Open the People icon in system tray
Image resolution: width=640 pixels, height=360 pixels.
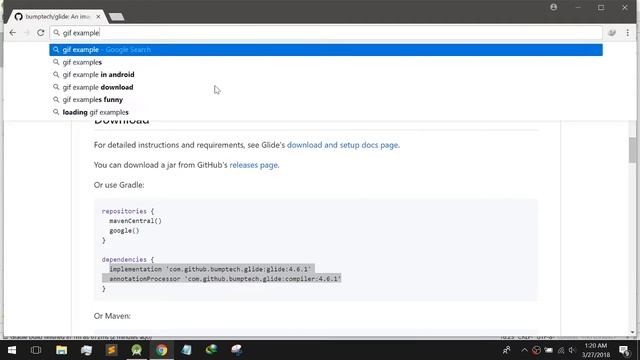[507, 350]
